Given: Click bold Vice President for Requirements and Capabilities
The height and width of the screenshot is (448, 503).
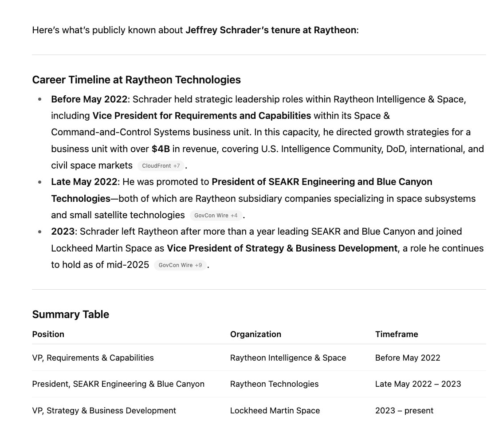Looking at the screenshot, I should [x=201, y=116].
